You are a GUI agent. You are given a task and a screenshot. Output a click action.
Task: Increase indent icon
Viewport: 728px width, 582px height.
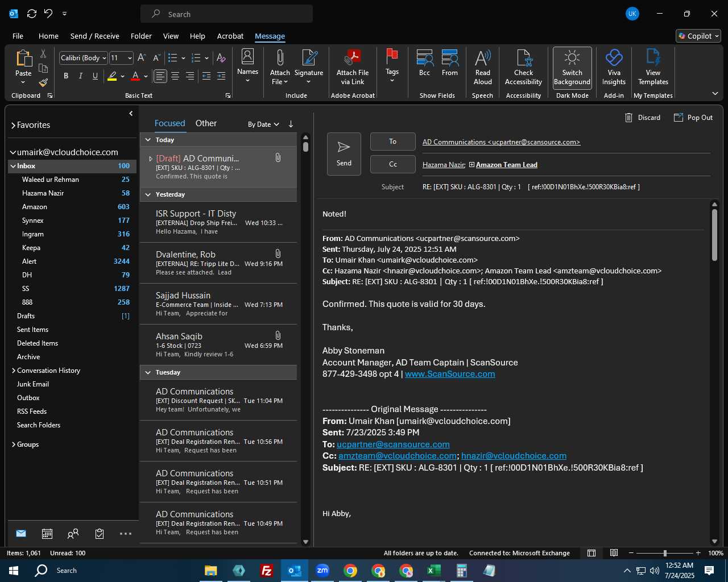point(221,76)
